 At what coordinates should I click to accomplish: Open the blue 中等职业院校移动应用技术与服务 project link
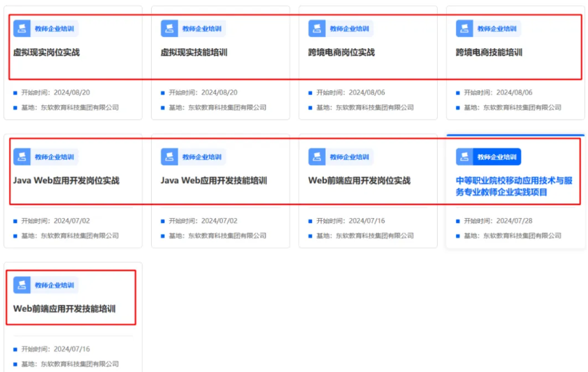click(x=514, y=186)
